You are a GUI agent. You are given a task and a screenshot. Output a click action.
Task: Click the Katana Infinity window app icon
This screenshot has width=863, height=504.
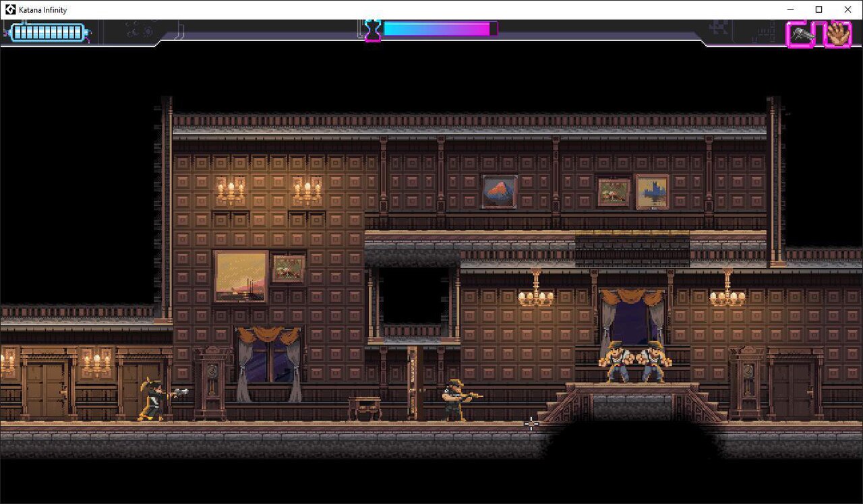coord(10,9)
